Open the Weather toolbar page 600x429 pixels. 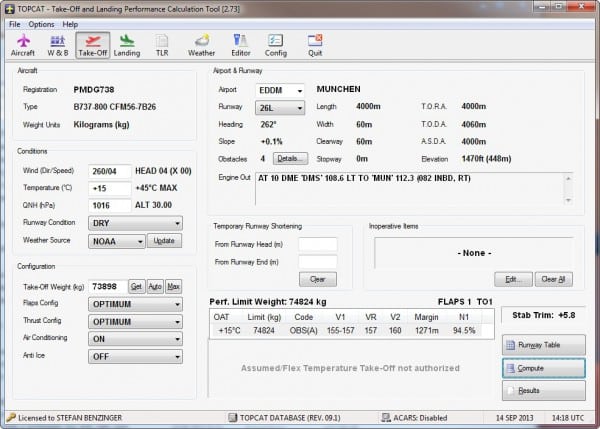point(201,44)
